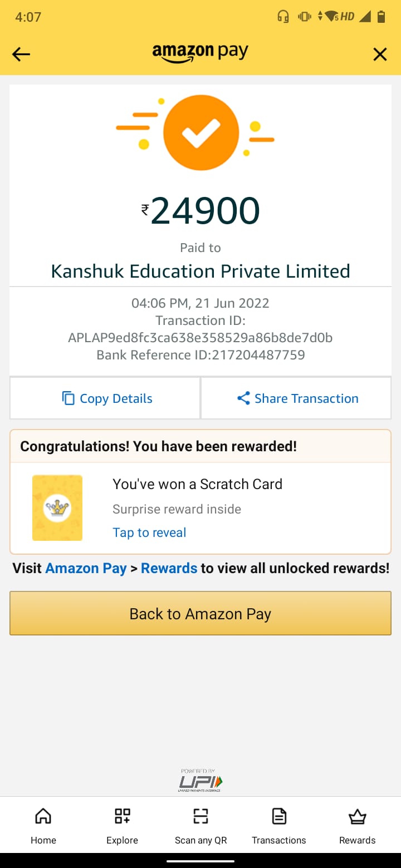
Task: Tap the battery icon in status bar
Action: [382, 17]
